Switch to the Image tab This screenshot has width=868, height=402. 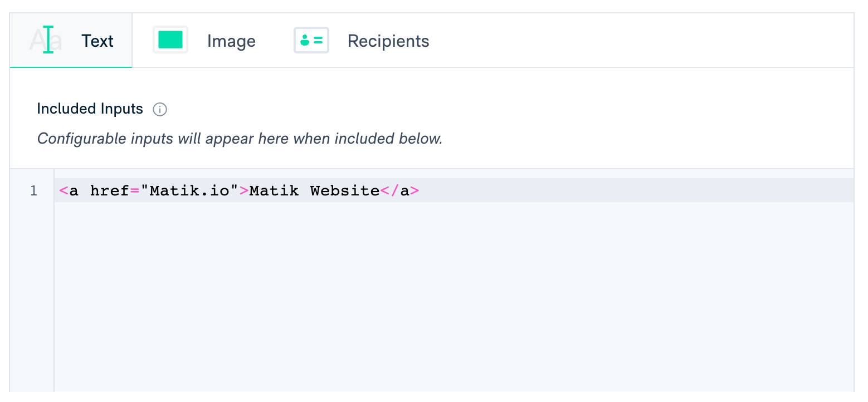pyautogui.click(x=231, y=41)
